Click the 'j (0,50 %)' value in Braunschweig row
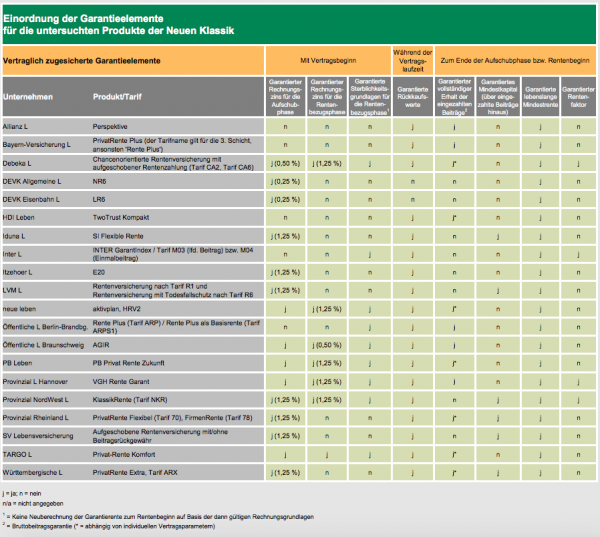Viewport: 600px width, 537px height. [x=327, y=345]
